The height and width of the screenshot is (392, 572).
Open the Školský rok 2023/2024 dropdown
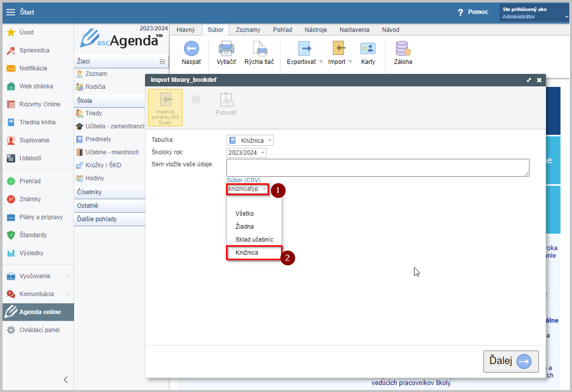(x=246, y=153)
